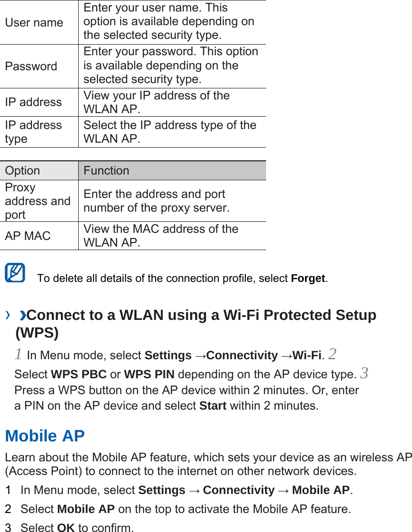Click the bold 'OK' in the last step
The image size is (412, 532).
click(66, 528)
